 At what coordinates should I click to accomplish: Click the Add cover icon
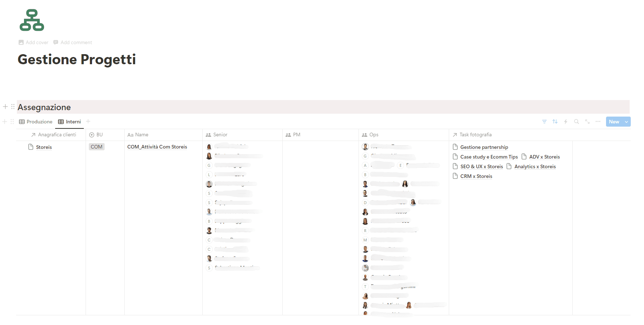[21, 42]
